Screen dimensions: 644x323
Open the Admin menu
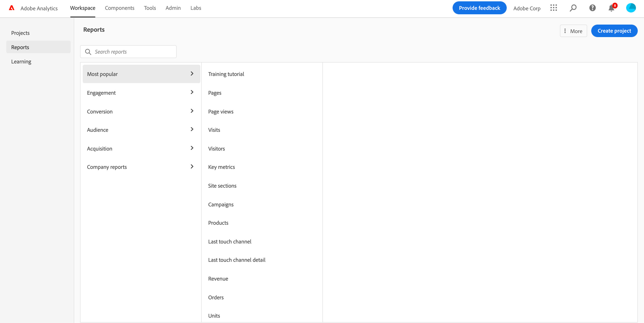point(173,8)
